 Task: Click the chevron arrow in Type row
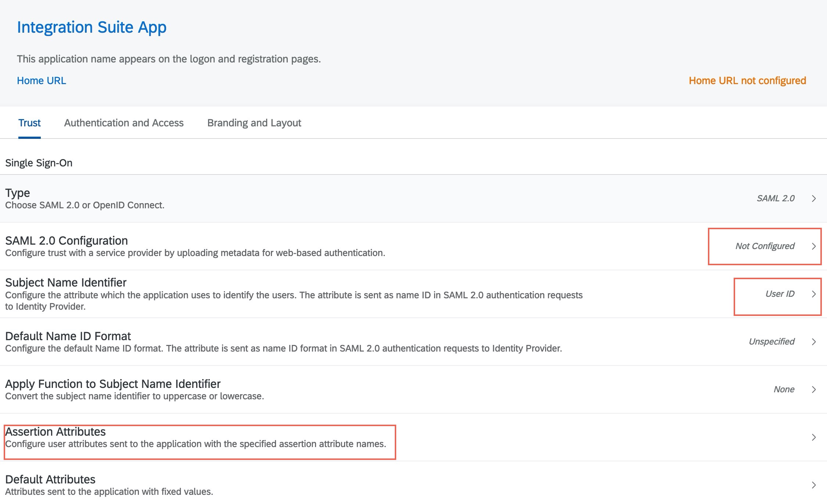813,199
